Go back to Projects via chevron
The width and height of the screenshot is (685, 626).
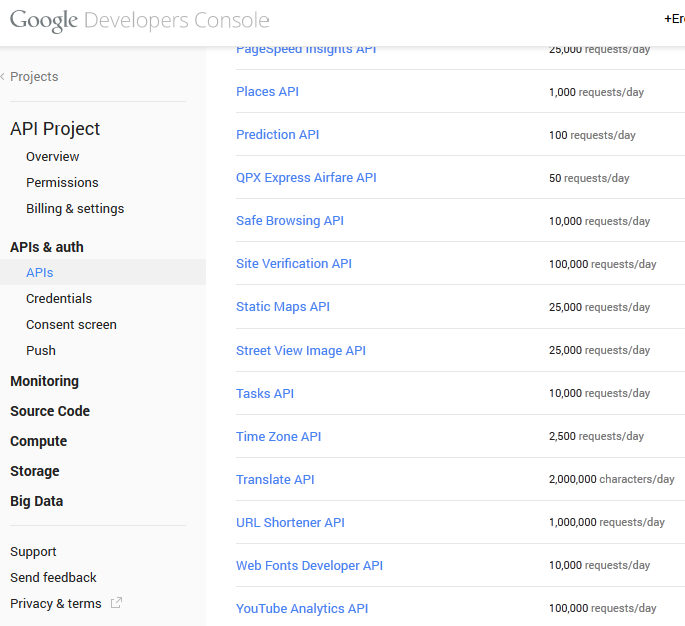point(4,77)
